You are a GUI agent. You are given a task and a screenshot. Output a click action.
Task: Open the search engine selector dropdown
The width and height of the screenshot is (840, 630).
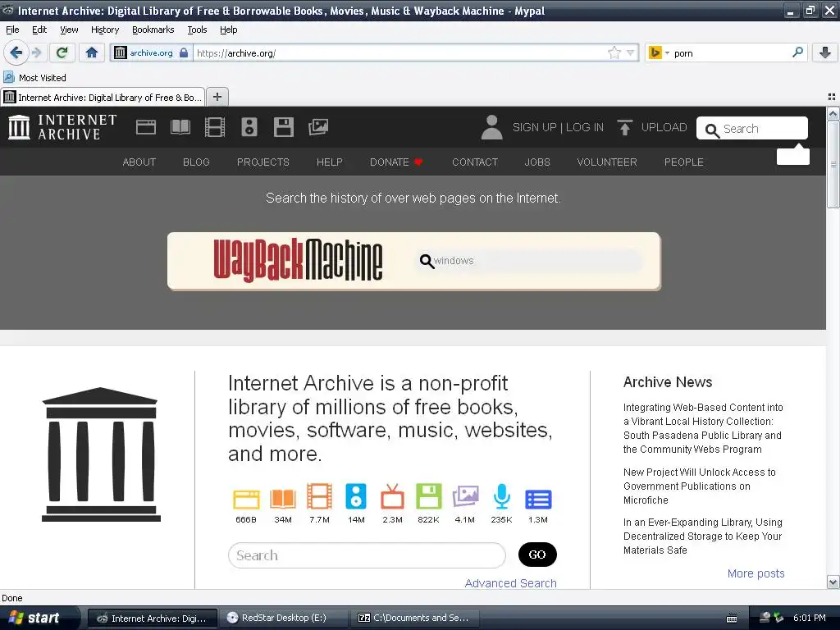coord(659,52)
